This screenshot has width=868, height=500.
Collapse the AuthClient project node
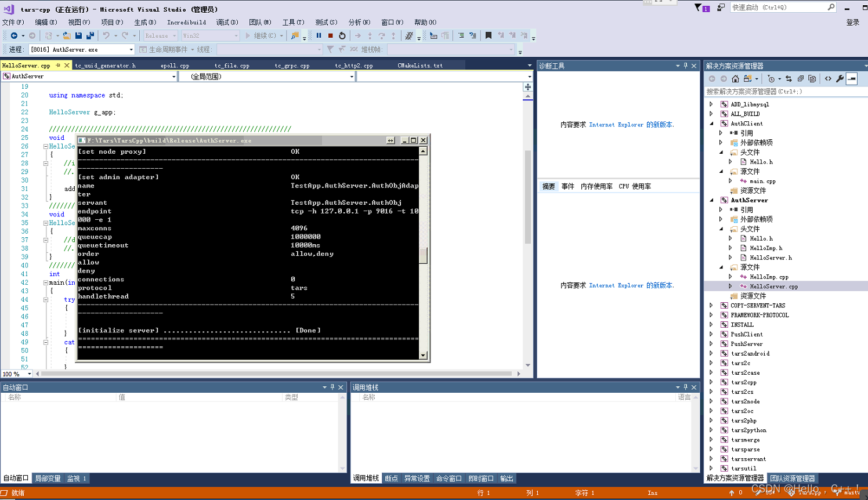711,124
